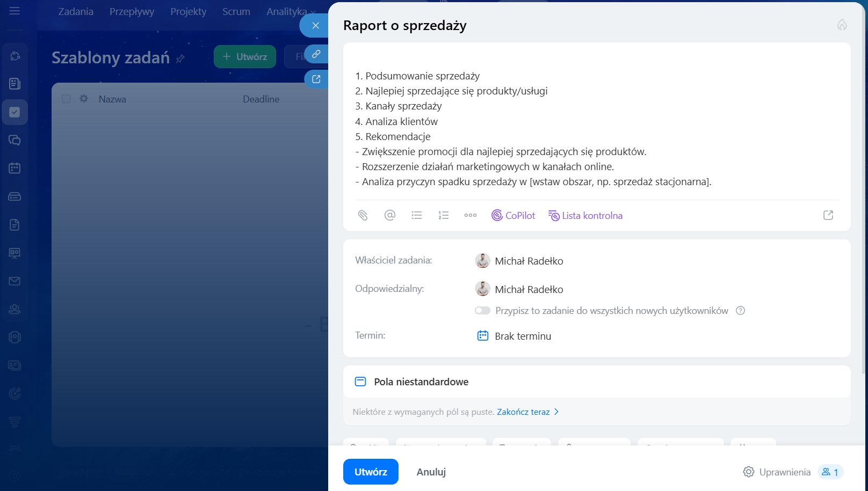This screenshot has height=491, width=868.
Task: Copy link to the task panel
Action: [x=316, y=54]
